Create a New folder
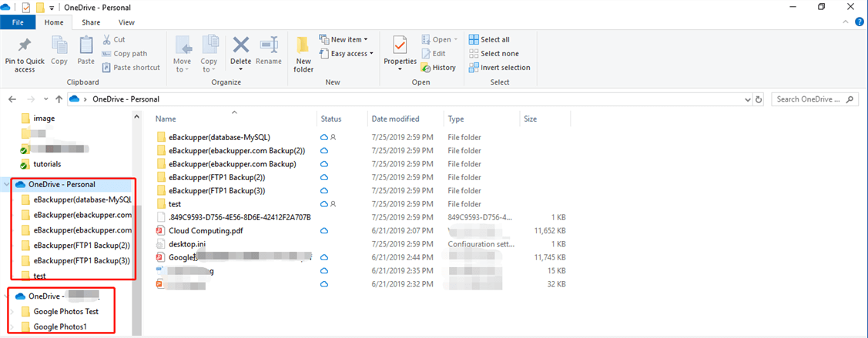 303,54
